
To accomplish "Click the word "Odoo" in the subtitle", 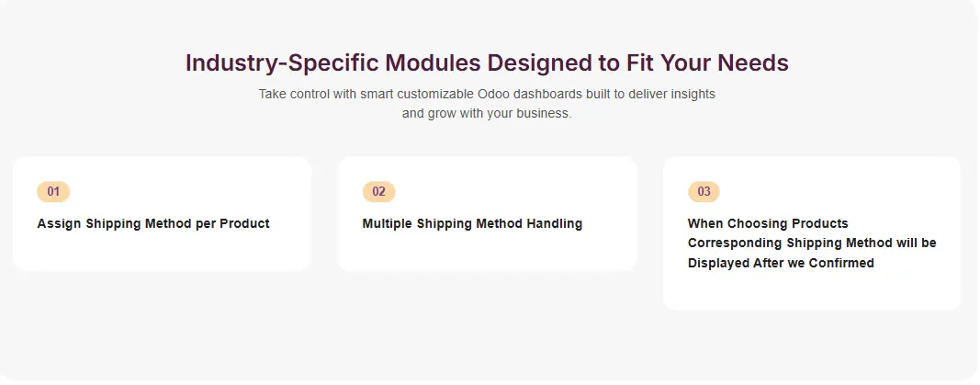I will point(496,94).
